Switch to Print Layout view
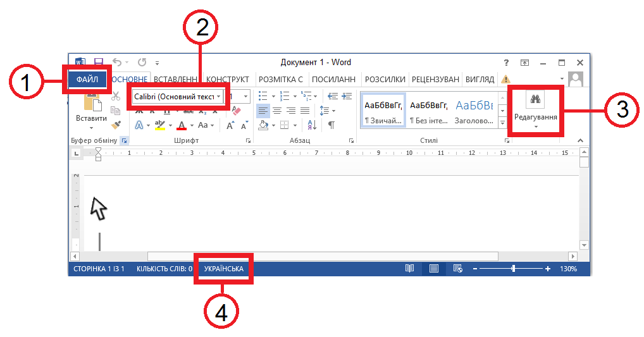 434,269
